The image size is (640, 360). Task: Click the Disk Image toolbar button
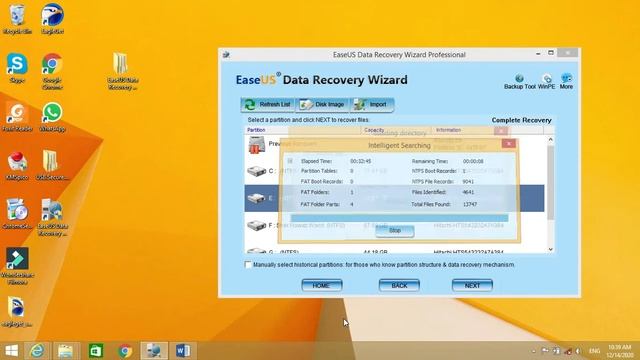[x=322, y=104]
